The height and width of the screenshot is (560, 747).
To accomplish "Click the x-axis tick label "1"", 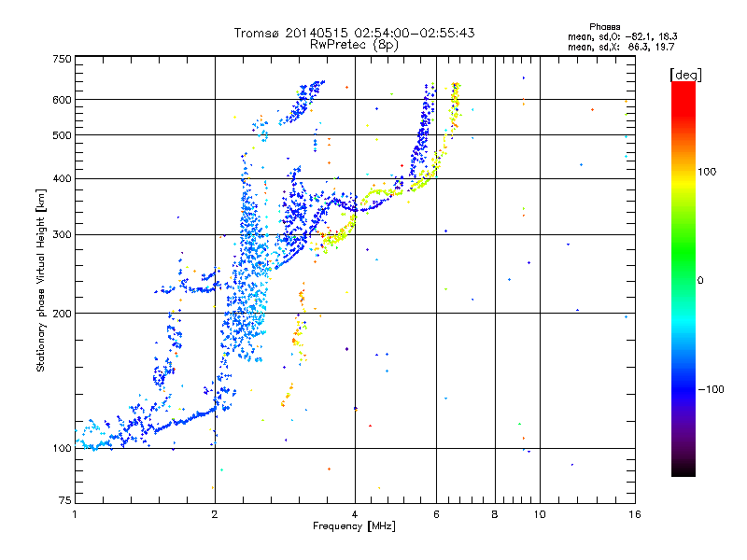I will click(75, 514).
